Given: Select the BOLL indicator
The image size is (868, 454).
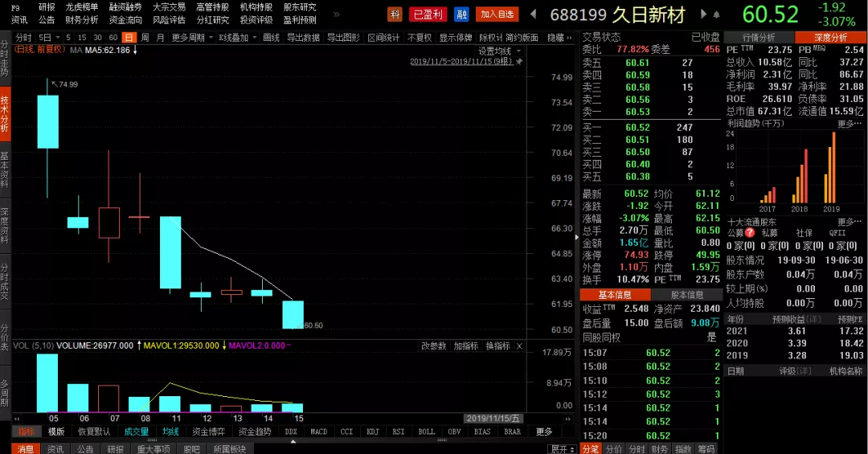Looking at the screenshot, I should (426, 432).
